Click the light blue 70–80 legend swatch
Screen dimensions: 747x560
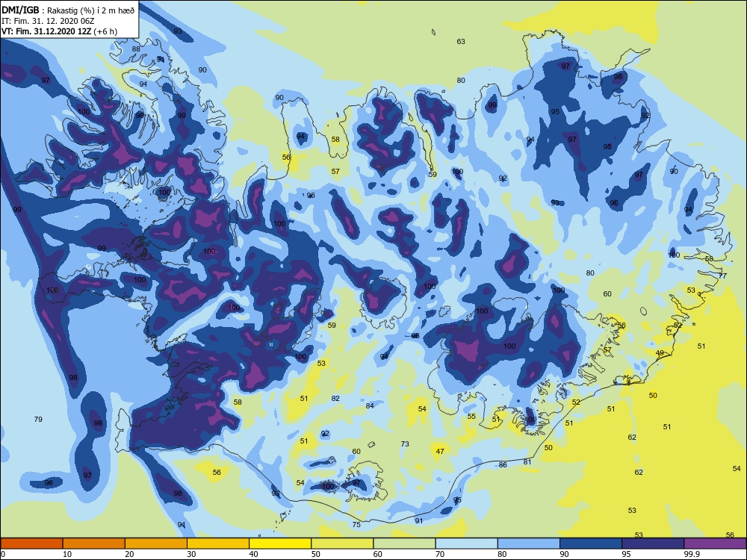pos(466,544)
